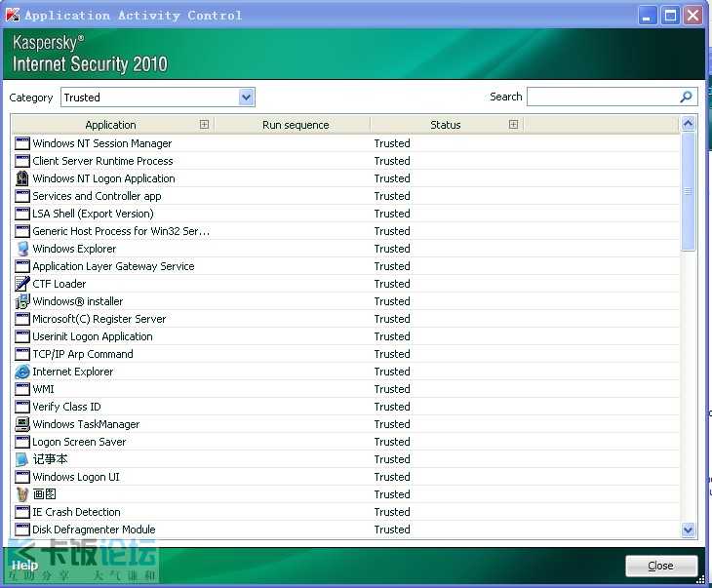Click the CTF Loader pencil icon
The width and height of the screenshot is (712, 588).
click(x=22, y=284)
